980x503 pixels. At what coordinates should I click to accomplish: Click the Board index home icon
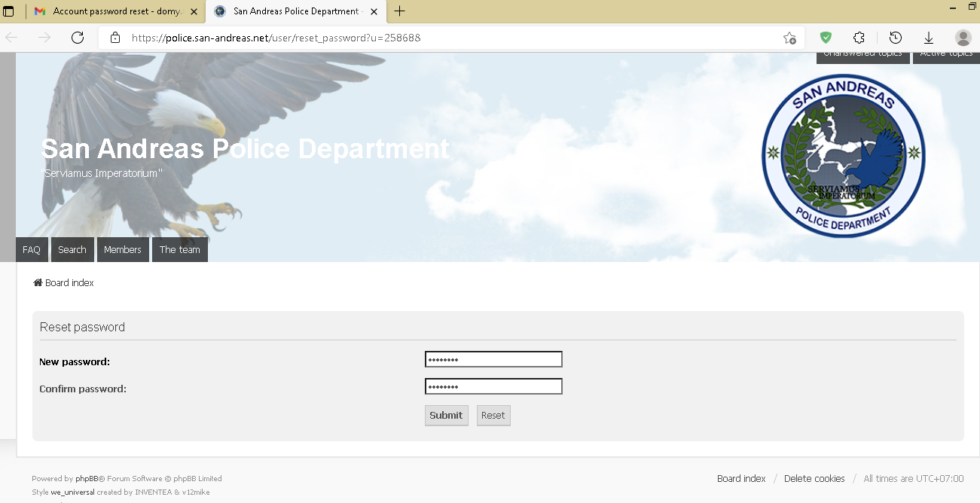coord(38,282)
